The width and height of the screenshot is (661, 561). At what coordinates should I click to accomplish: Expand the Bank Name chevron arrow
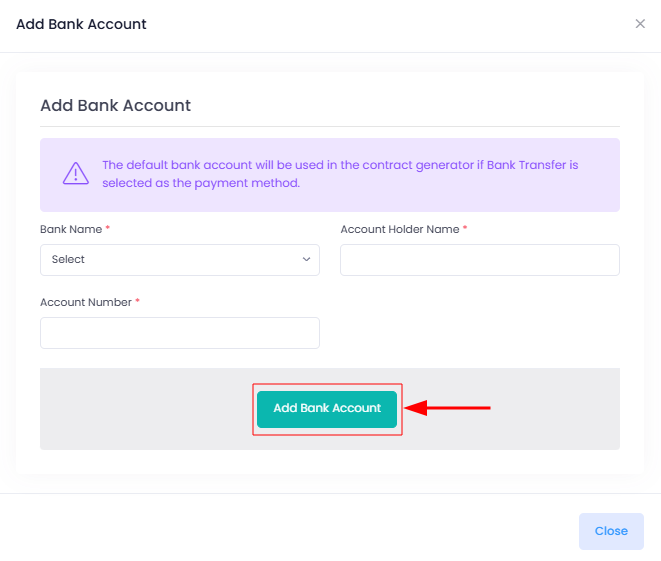306,259
